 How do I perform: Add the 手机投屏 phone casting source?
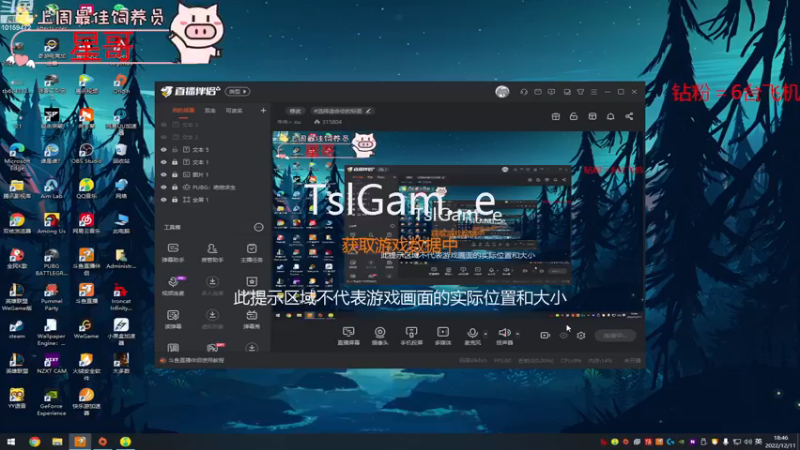(411, 336)
